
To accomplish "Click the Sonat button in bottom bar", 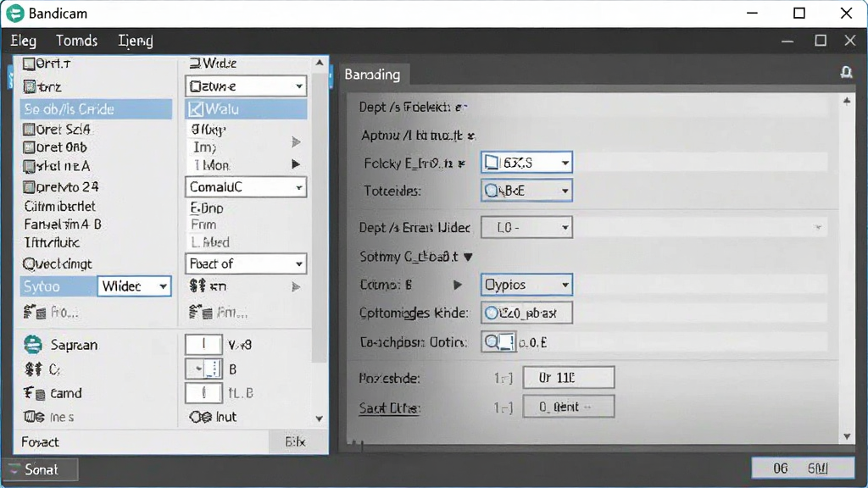I will 40,469.
